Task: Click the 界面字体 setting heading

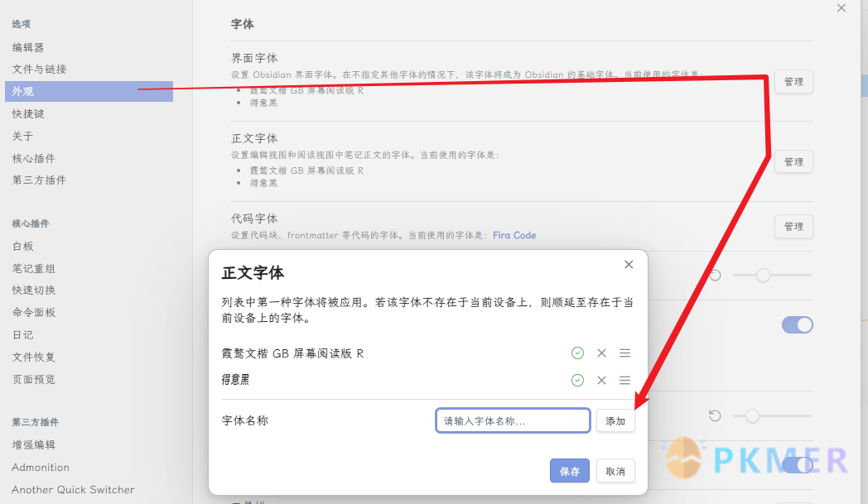Action: [254, 58]
